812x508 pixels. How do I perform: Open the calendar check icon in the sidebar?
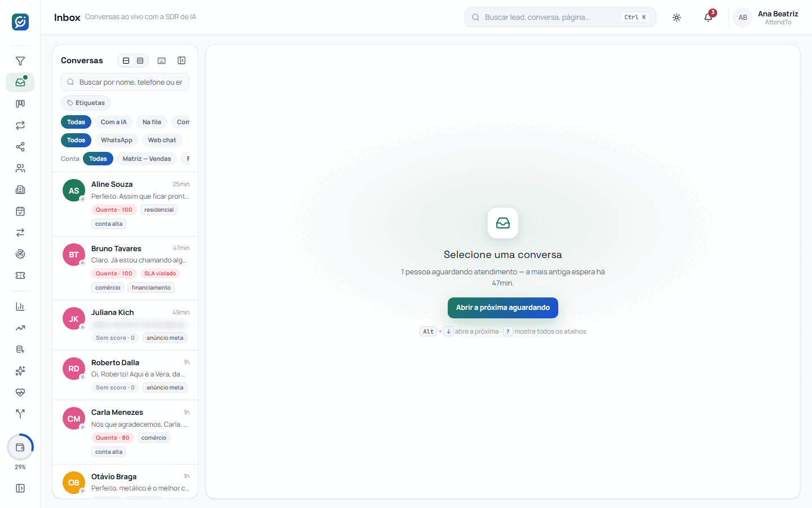click(20, 211)
